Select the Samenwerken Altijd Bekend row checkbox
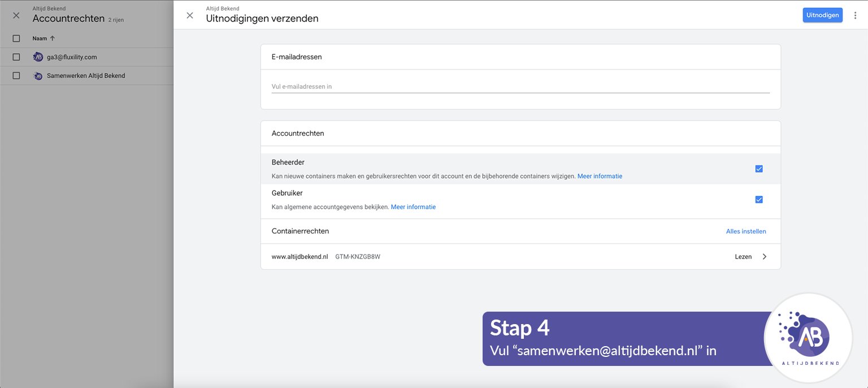 pyautogui.click(x=16, y=76)
